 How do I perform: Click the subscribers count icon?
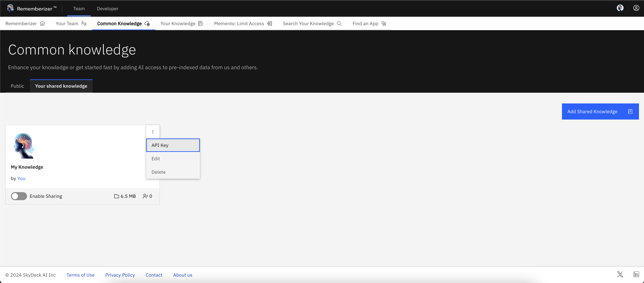tap(145, 196)
